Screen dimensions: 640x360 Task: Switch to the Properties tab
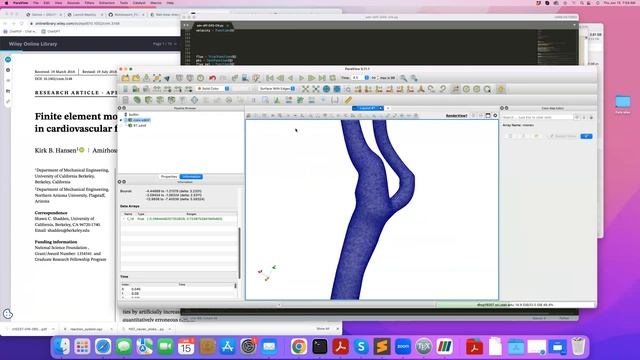(x=169, y=177)
